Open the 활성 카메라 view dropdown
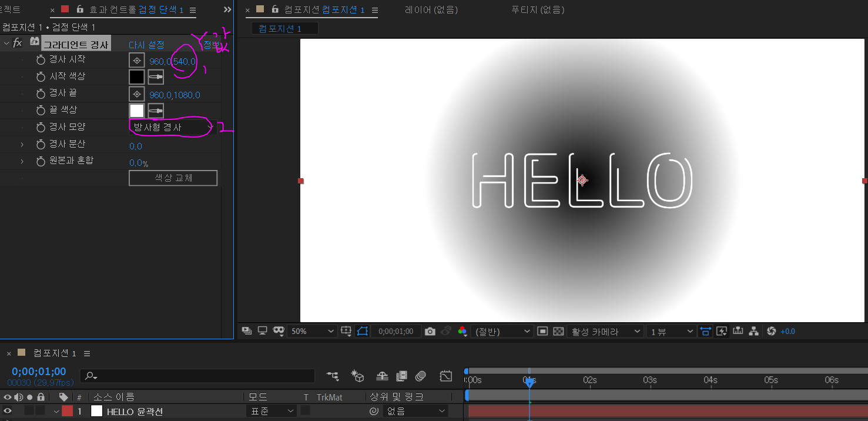This screenshot has width=868, height=421. click(x=606, y=332)
